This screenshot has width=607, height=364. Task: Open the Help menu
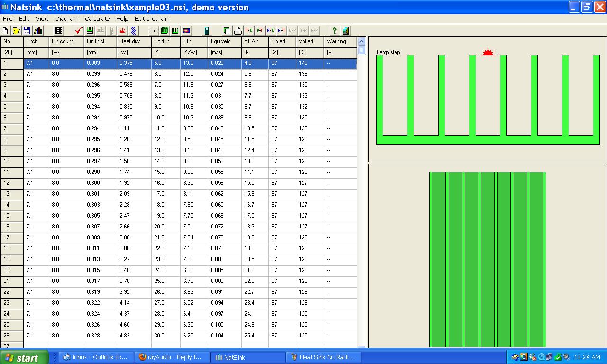pos(122,19)
